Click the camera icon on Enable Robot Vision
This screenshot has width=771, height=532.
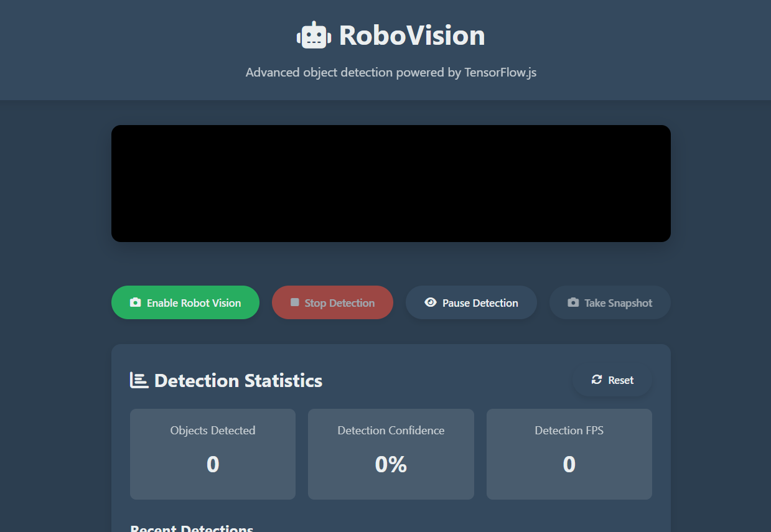135,302
